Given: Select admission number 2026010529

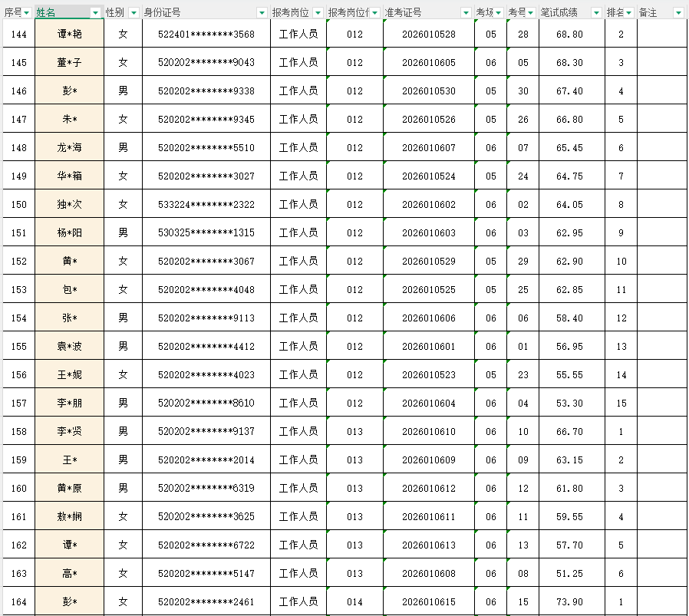Looking at the screenshot, I should 429,261.
